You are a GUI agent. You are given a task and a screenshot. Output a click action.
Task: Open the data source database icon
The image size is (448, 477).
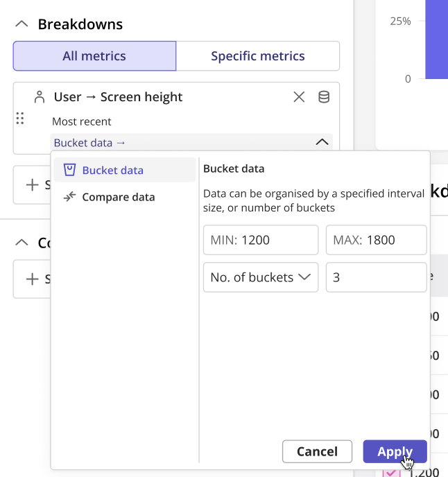324,97
